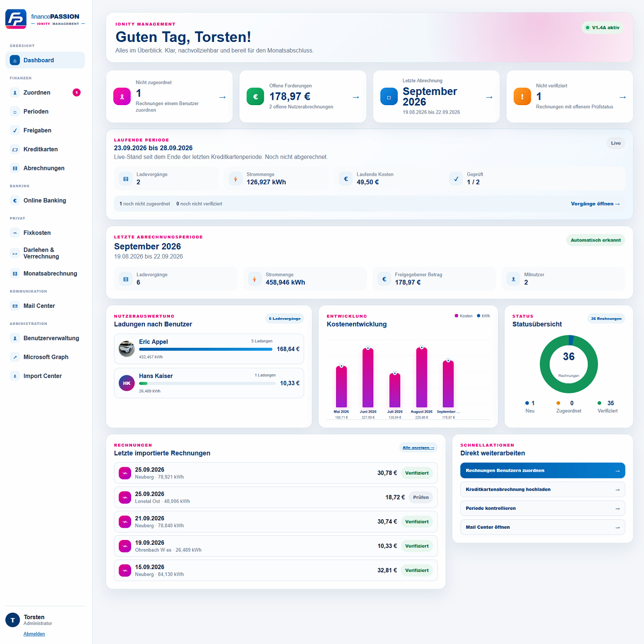
Task: Click the Dashboard home icon
Action: (15, 61)
